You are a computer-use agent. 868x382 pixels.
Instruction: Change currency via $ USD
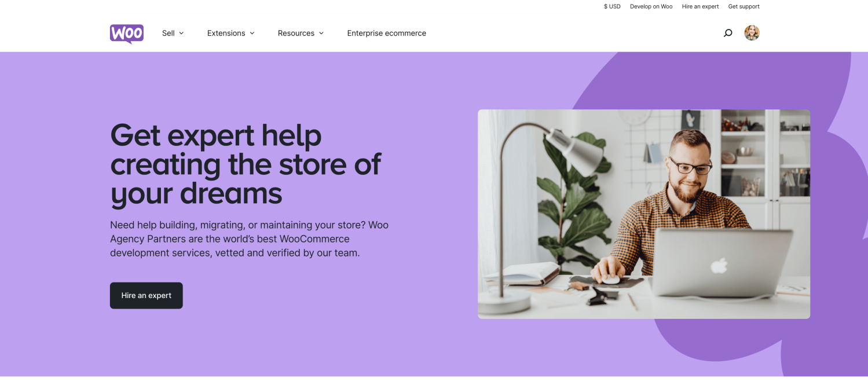click(x=612, y=6)
